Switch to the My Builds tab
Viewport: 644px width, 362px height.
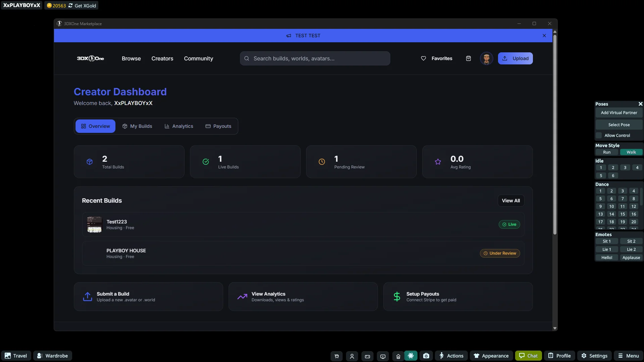pyautogui.click(x=137, y=126)
